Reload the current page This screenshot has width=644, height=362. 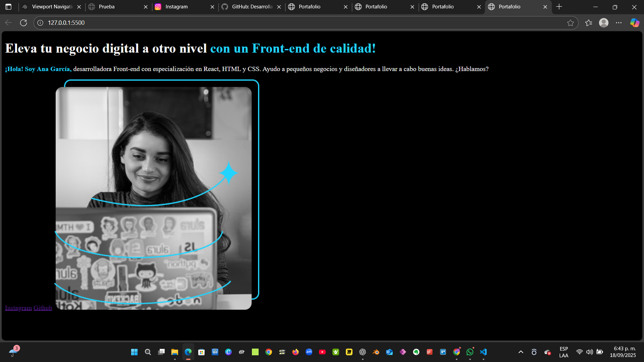click(x=23, y=22)
